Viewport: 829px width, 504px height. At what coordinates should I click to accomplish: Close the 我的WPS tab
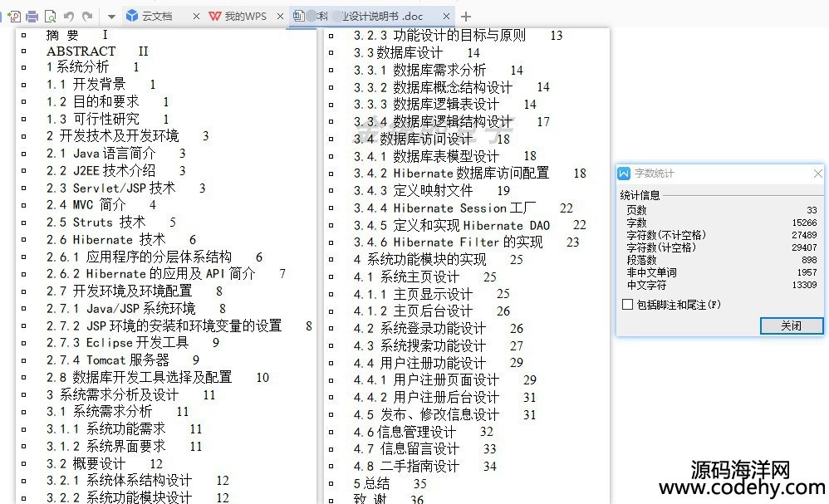click(279, 16)
